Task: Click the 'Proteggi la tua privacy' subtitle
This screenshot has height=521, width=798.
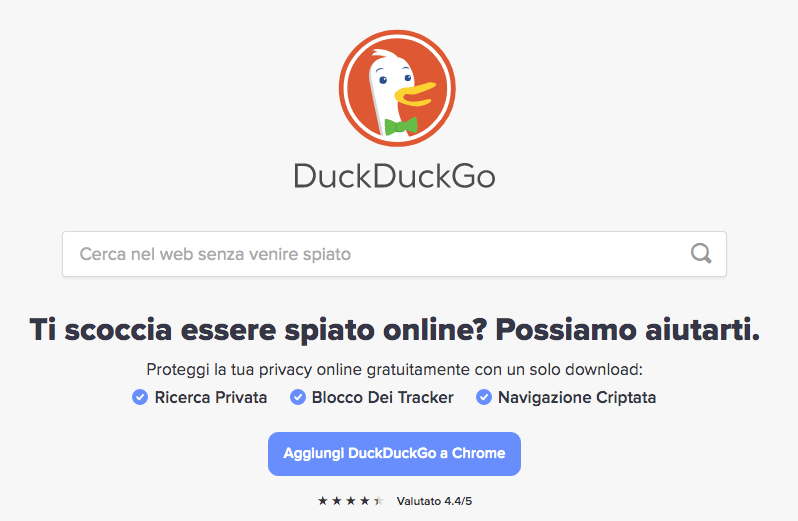Action: [394, 369]
